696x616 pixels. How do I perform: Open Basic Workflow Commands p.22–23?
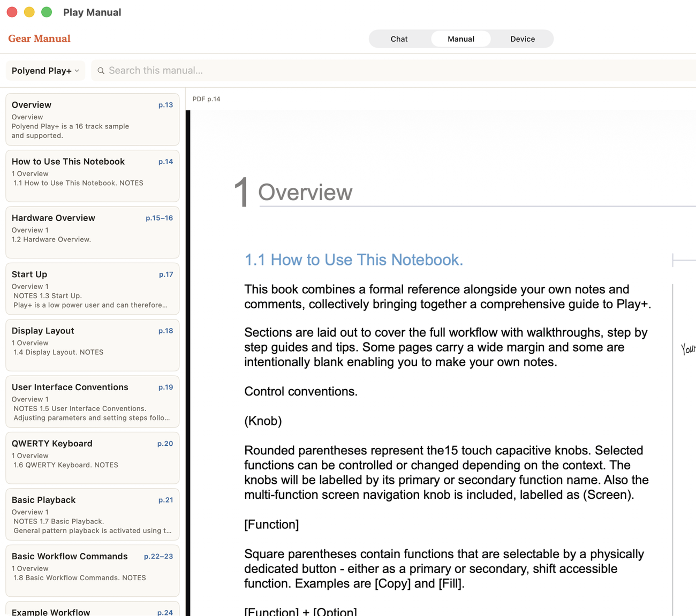tap(93, 571)
